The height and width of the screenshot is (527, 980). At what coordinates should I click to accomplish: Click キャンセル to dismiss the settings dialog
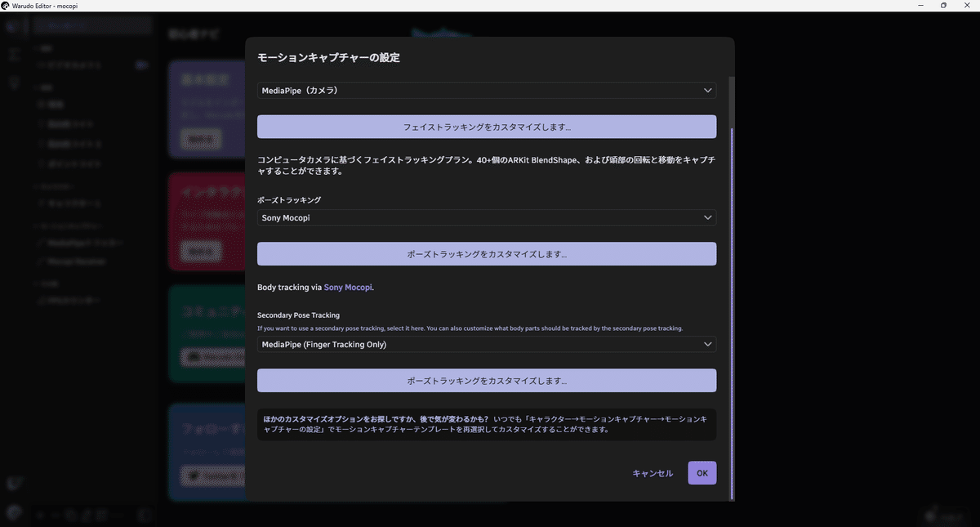click(653, 472)
